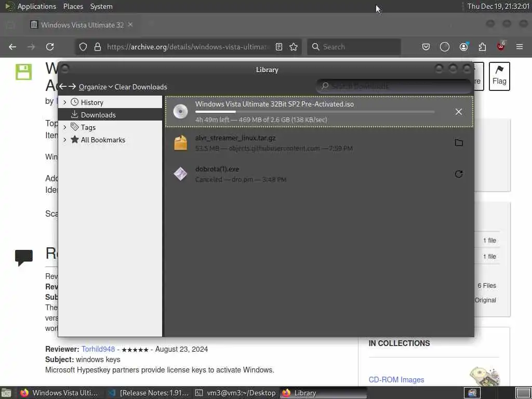Open tracking protection shield icon
Viewport: 532px width, 399px height.
(83, 47)
